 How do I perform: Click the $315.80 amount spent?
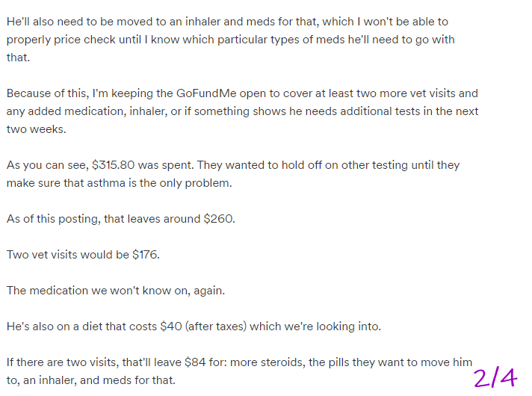click(114, 165)
